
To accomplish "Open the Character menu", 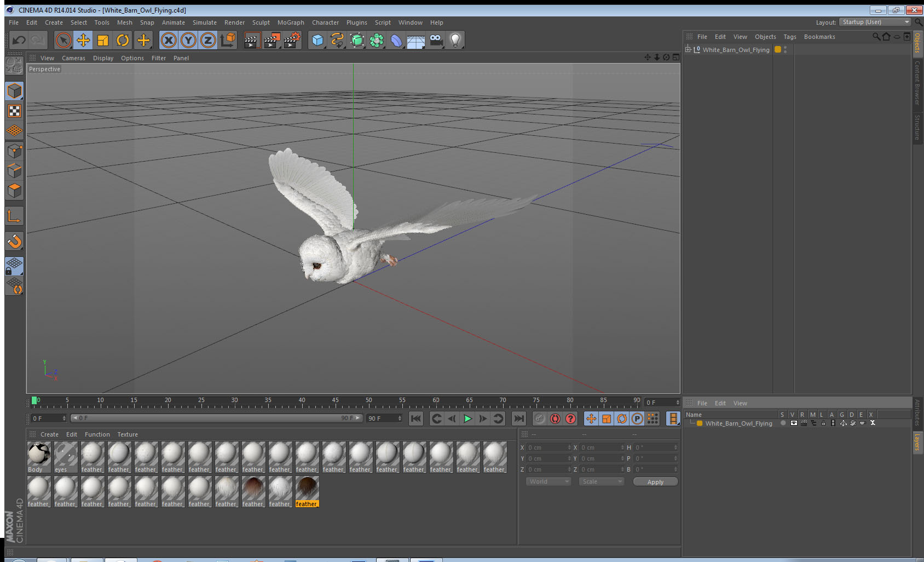I will tap(325, 22).
